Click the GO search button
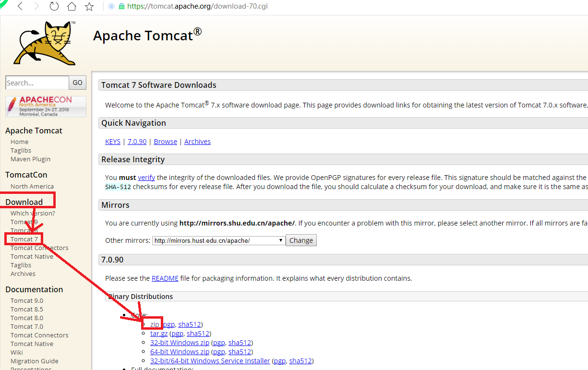This screenshot has width=588, height=370. pos(78,83)
